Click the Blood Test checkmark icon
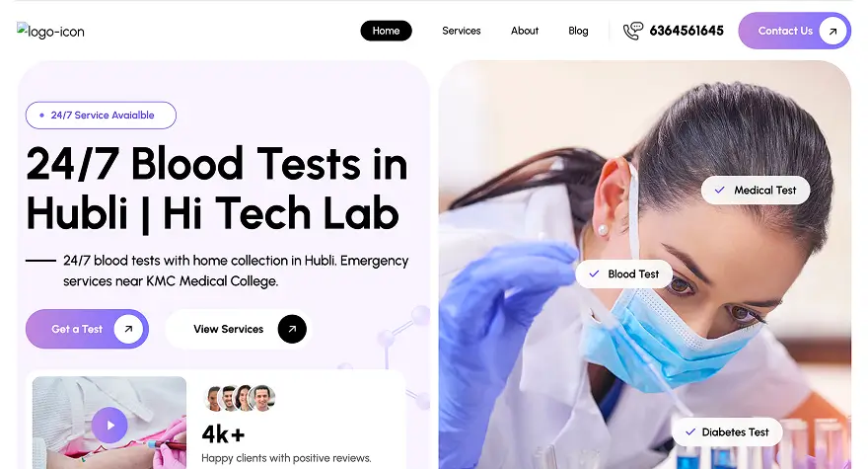Image resolution: width=868 pixels, height=469 pixels. click(x=594, y=274)
